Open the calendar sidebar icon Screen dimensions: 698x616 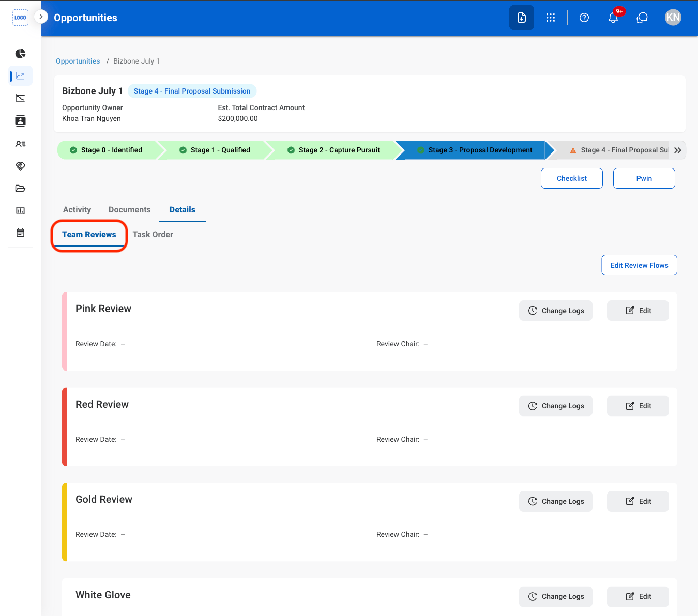(20, 233)
